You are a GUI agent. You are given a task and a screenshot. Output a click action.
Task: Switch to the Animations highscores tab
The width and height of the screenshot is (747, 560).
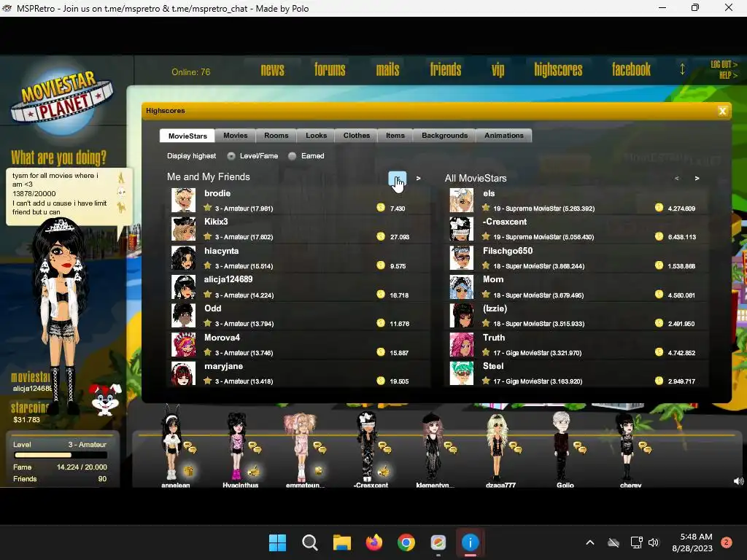click(504, 136)
